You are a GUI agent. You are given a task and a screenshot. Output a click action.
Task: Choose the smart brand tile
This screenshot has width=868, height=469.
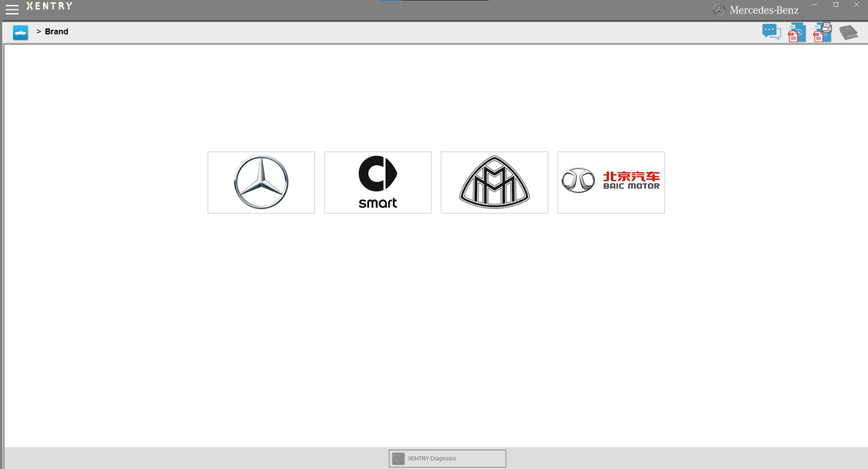pos(378,182)
